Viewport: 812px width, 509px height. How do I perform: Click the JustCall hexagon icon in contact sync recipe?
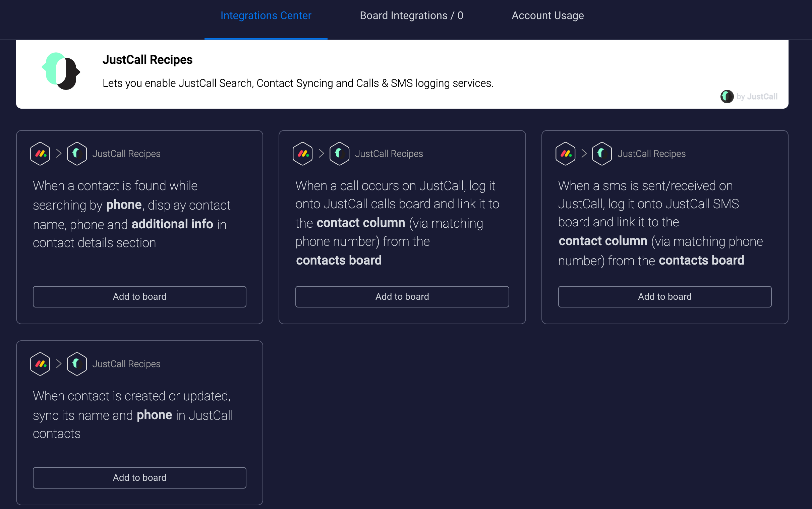click(77, 364)
